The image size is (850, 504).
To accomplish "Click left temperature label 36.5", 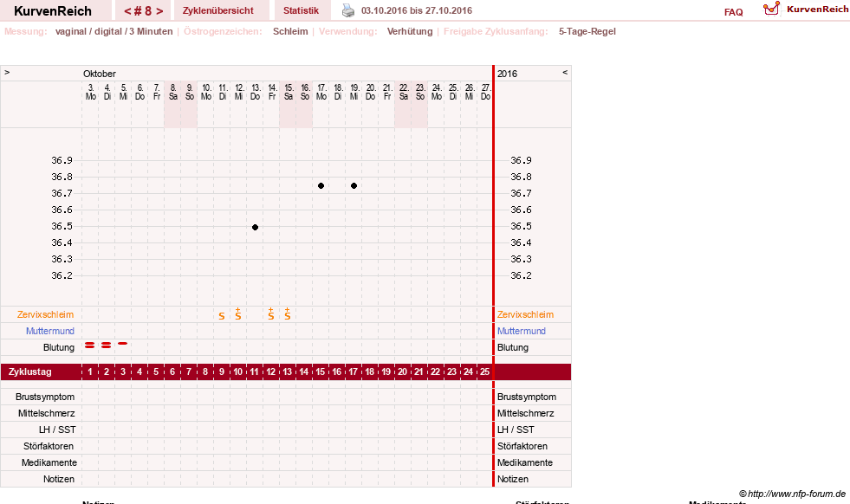I will pyautogui.click(x=62, y=226).
